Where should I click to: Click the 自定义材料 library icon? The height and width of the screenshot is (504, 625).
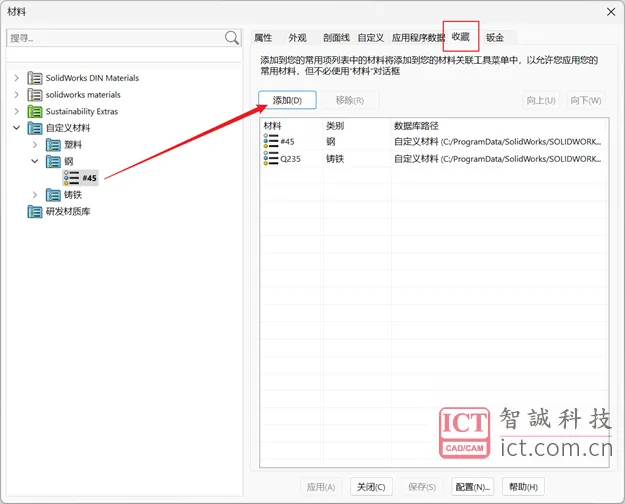point(35,128)
